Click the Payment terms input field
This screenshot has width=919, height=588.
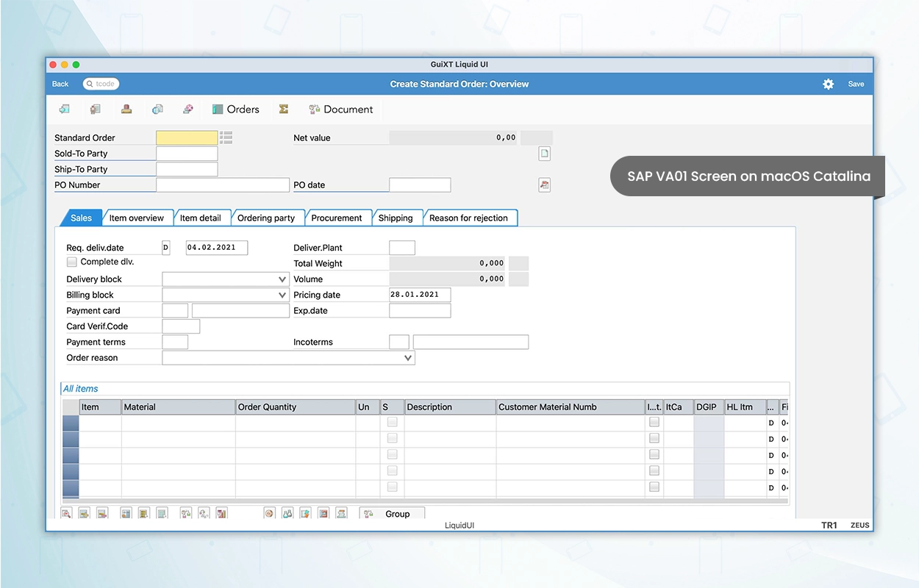tap(175, 342)
